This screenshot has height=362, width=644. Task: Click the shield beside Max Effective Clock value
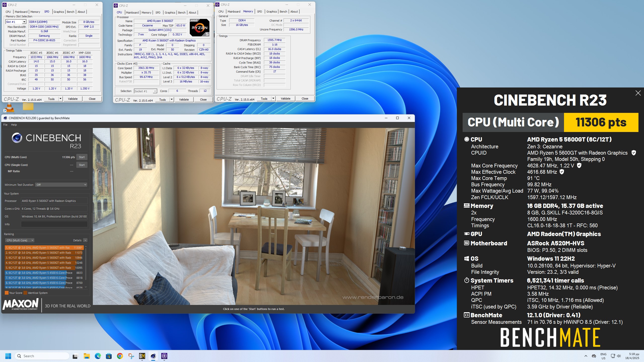pos(562,172)
